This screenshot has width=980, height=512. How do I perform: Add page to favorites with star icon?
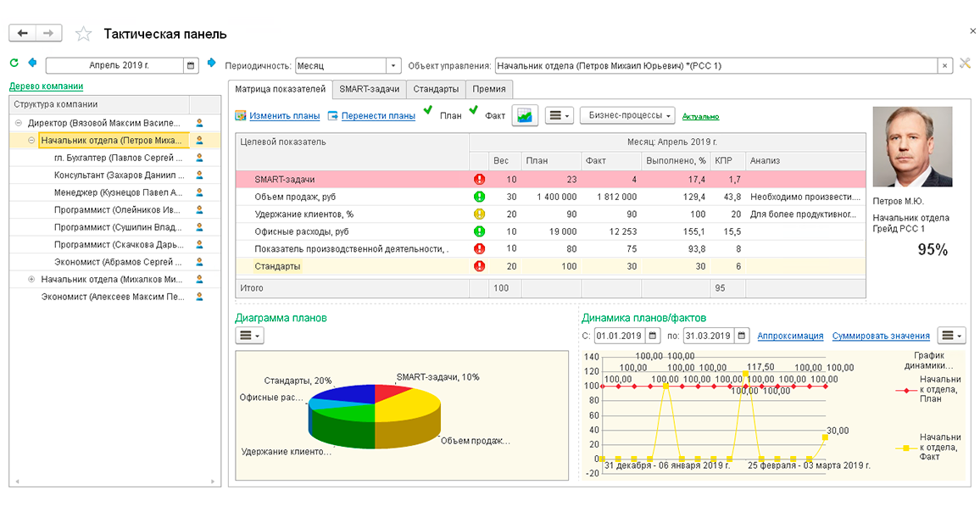point(83,34)
